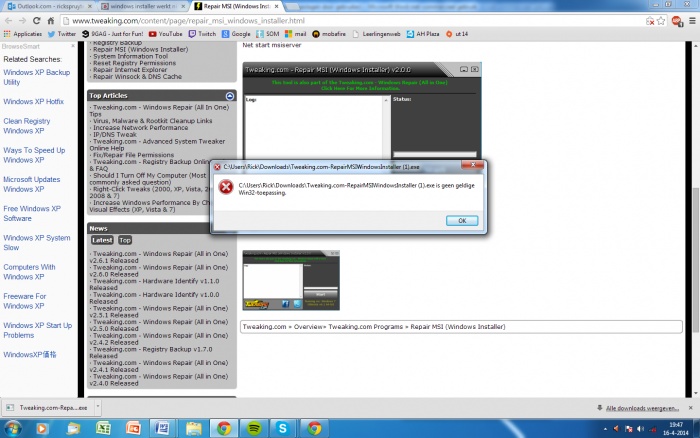Viewport: 700px width, 438px height.
Task: Open the Windows XP System Slow link
Action: (x=37, y=242)
